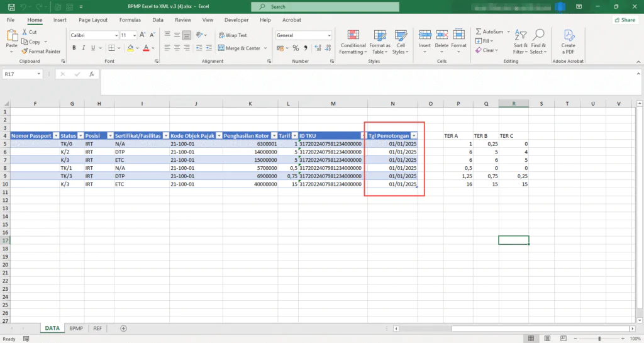The image size is (644, 343).
Task: Toggle Italic formatting
Action: point(84,48)
